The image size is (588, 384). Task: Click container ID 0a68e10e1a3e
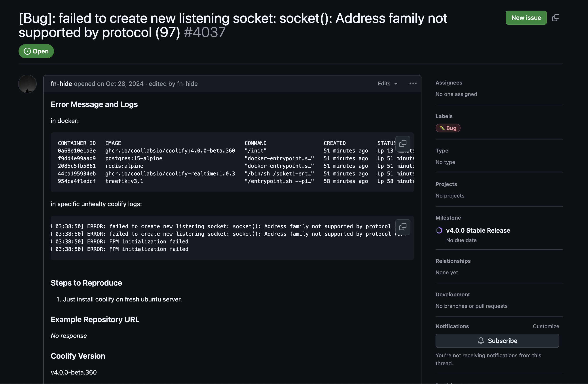pos(77,151)
